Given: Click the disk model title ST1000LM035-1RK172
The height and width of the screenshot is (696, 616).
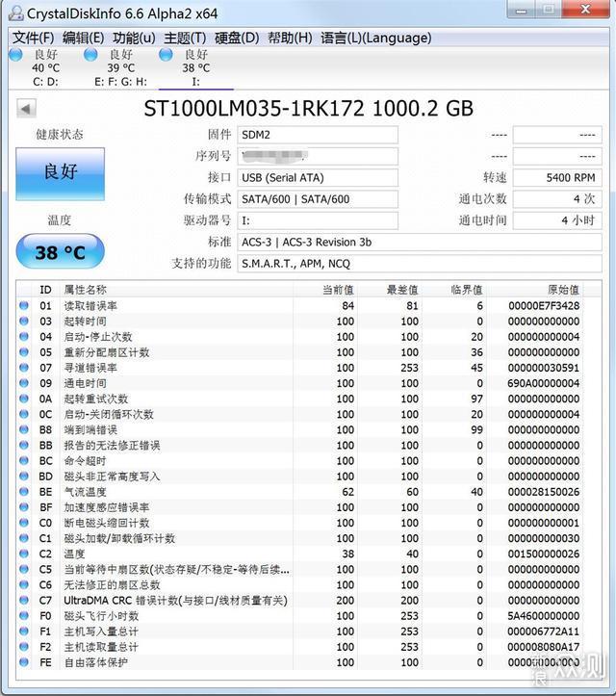Looking at the screenshot, I should 254,109.
